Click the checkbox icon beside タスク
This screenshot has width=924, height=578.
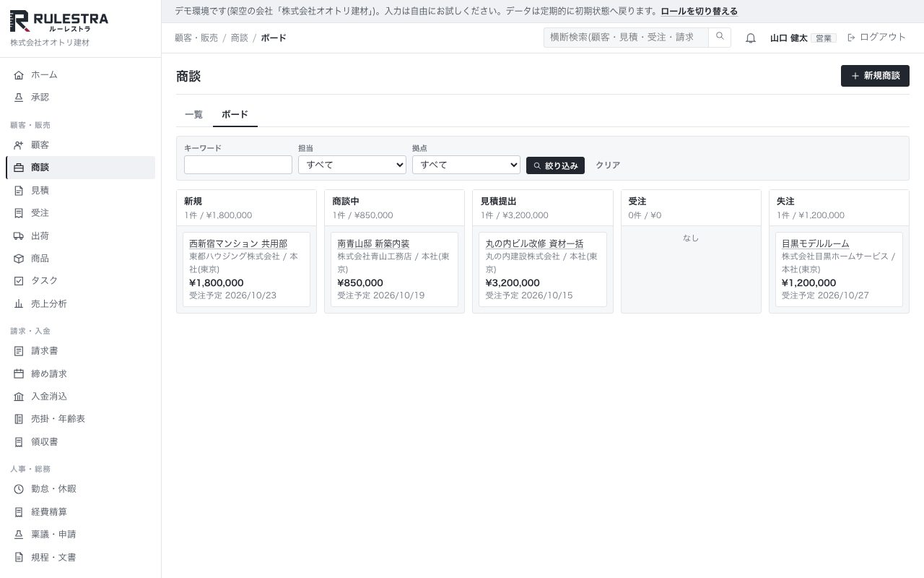click(x=19, y=281)
